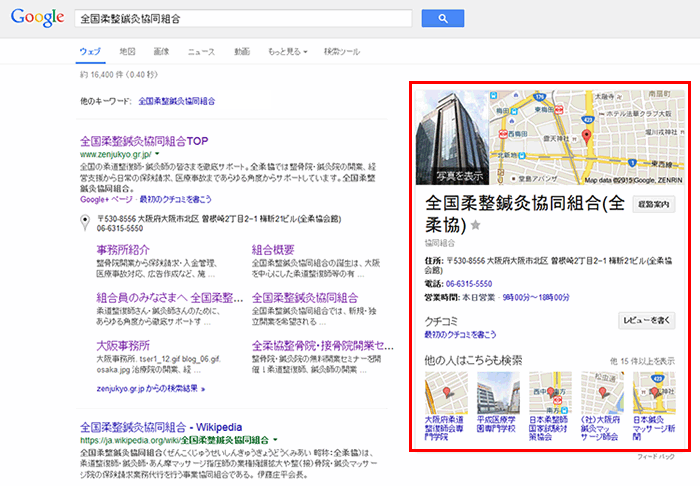Click the レビューを書く button
Image resolution: width=700 pixels, height=486 pixels.
point(647,321)
